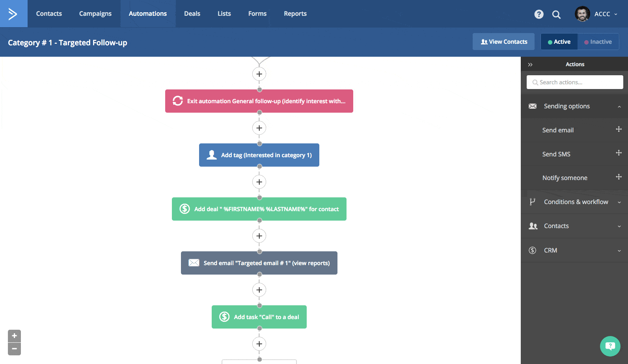The height and width of the screenshot is (364, 628).
Task: Open the help question mark icon
Action: (539, 14)
